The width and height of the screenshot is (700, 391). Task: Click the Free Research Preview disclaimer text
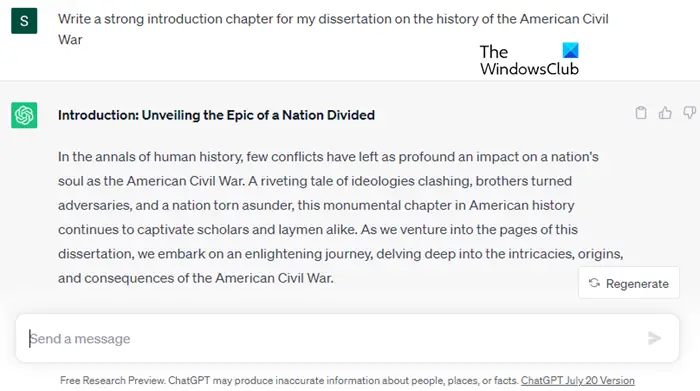click(x=289, y=380)
